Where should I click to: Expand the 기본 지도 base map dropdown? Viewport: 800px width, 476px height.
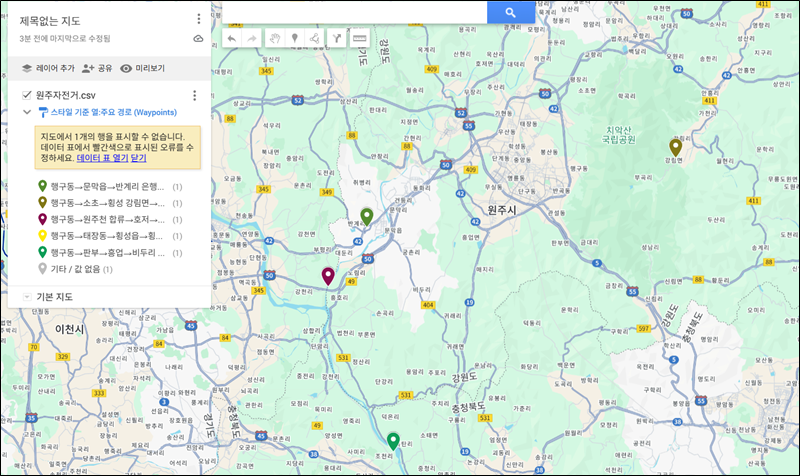[x=27, y=297]
